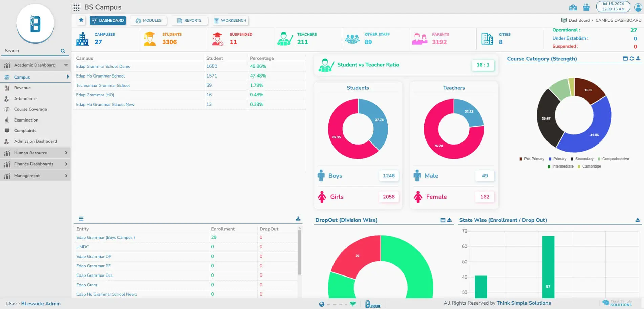This screenshot has height=309, width=644.
Task: Open the app grid launcher icon
Action: click(x=77, y=7)
